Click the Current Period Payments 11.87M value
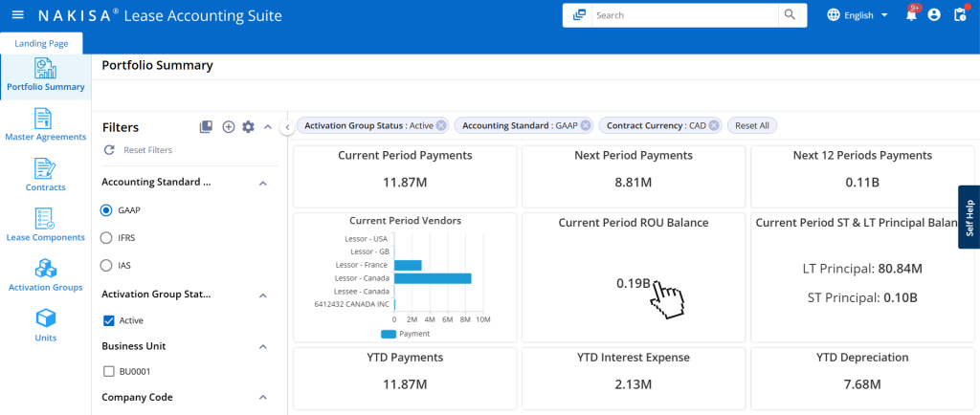Image resolution: width=980 pixels, height=415 pixels. [x=405, y=183]
